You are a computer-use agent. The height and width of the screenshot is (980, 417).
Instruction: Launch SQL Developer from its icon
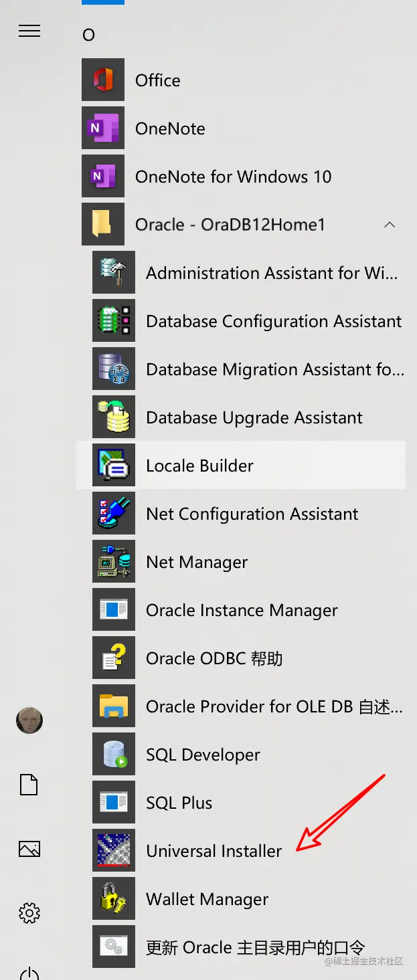(114, 755)
